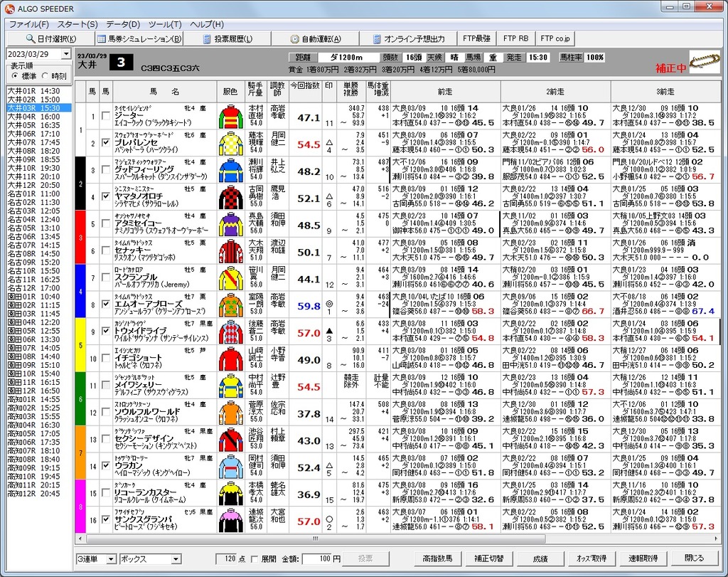Screen dimensions: 728x577
Task: Open the 2023/03/29 date dropdown
Action: pos(66,54)
